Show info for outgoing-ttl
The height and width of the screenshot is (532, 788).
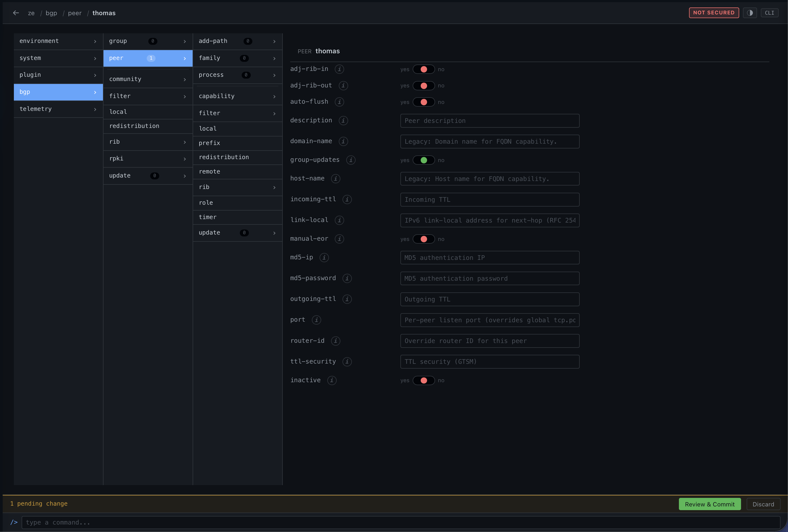[x=347, y=299]
